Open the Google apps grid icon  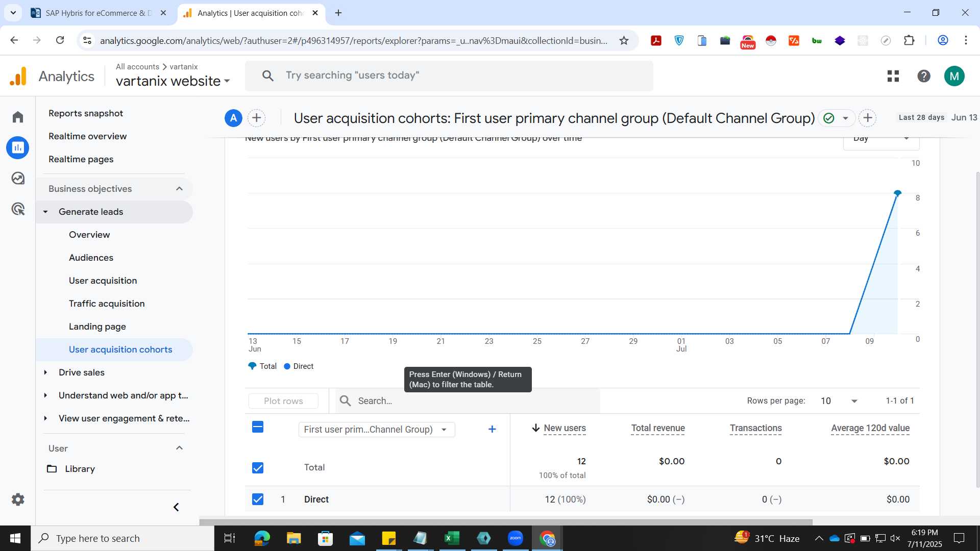[x=893, y=76]
